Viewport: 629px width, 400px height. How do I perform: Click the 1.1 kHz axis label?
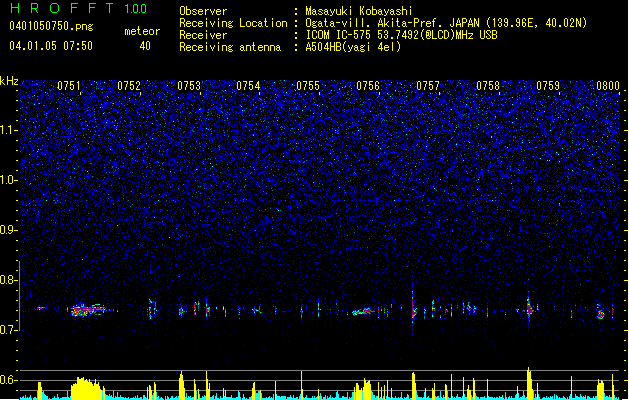(x=9, y=130)
